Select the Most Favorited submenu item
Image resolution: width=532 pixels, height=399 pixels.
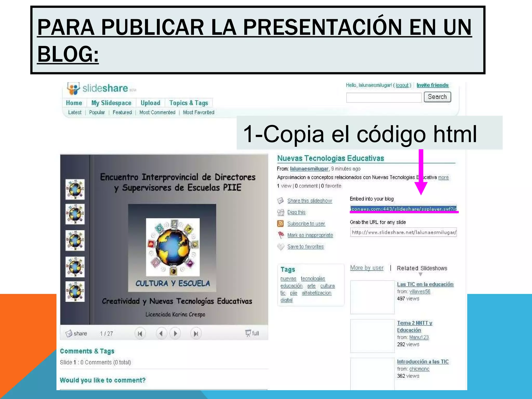pyautogui.click(x=198, y=112)
